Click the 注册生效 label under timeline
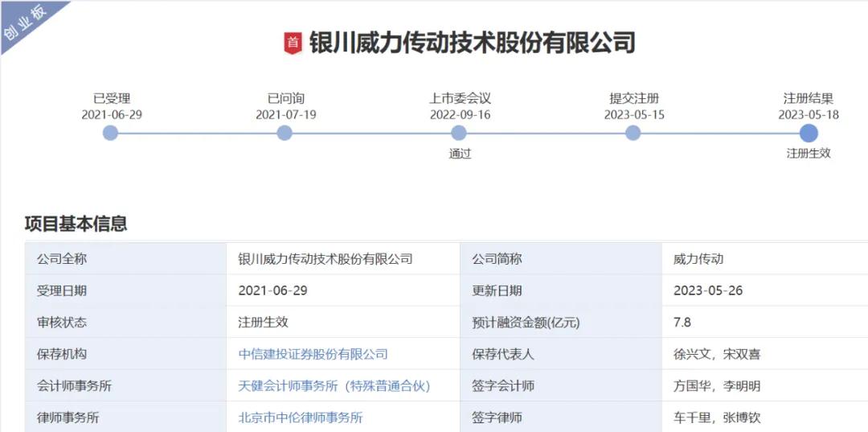The height and width of the screenshot is (432, 868). click(x=809, y=154)
